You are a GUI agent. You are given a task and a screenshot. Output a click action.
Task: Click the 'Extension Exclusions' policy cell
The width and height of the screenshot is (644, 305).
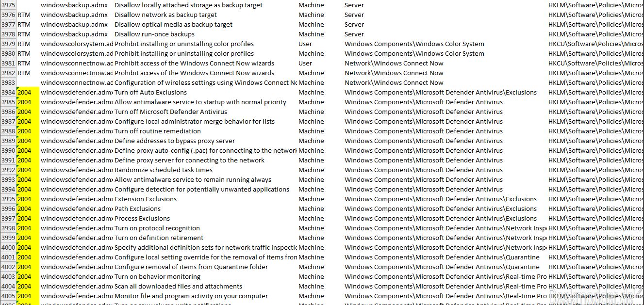[x=145, y=199]
